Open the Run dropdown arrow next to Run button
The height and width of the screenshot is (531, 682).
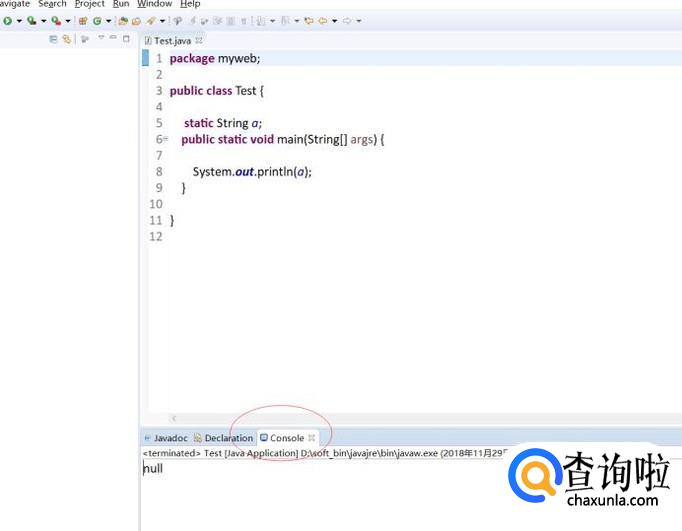click(18, 21)
